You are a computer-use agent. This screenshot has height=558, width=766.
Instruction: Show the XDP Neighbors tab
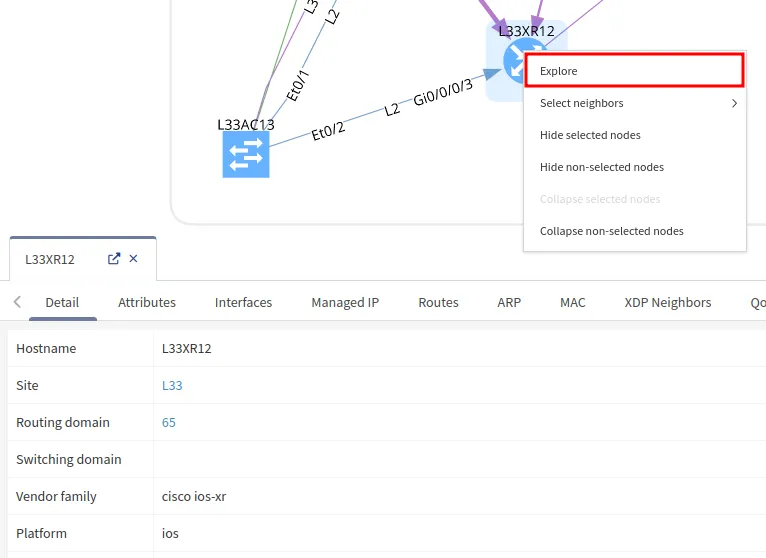point(667,302)
